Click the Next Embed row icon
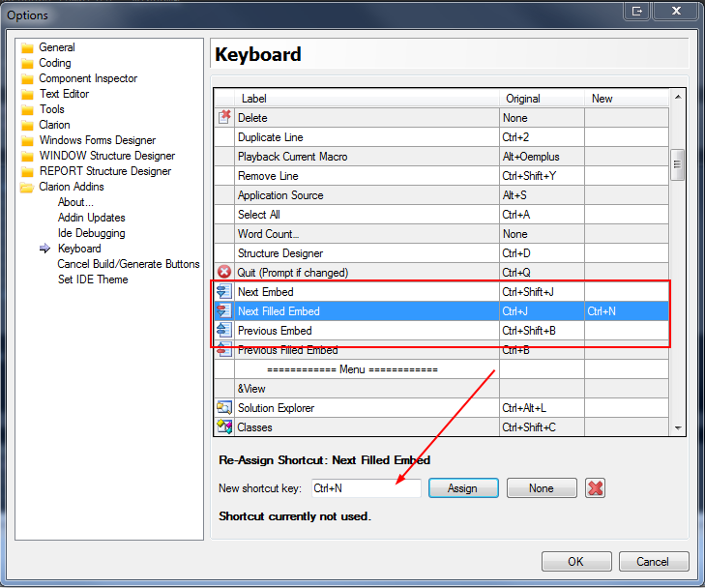Screen dimensions: 705x588 [x=224, y=291]
